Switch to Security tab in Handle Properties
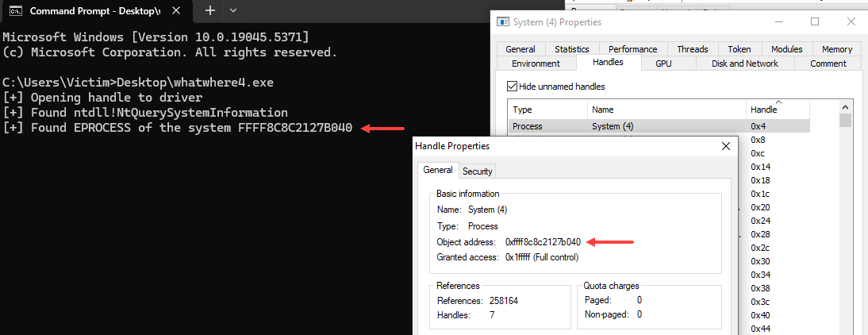 tap(477, 171)
